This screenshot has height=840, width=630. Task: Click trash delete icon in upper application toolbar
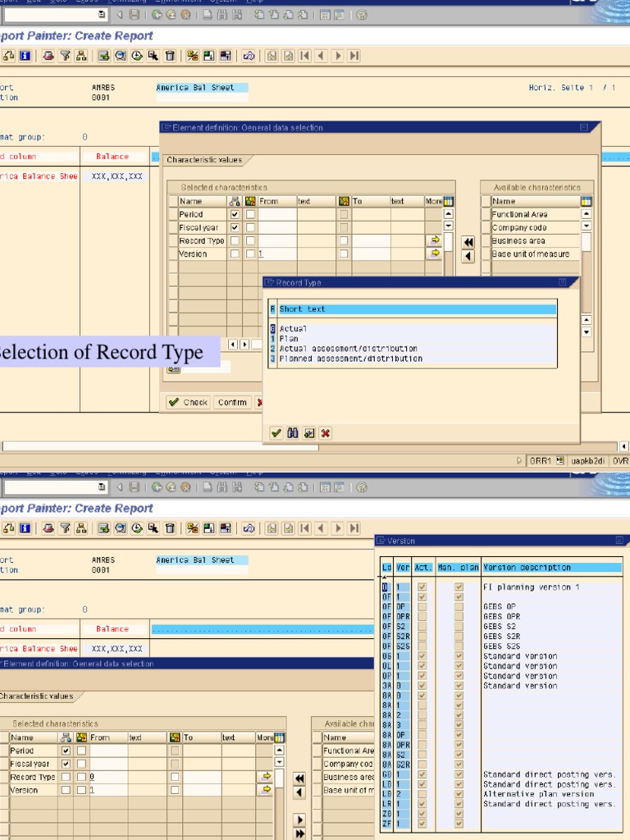[170, 56]
